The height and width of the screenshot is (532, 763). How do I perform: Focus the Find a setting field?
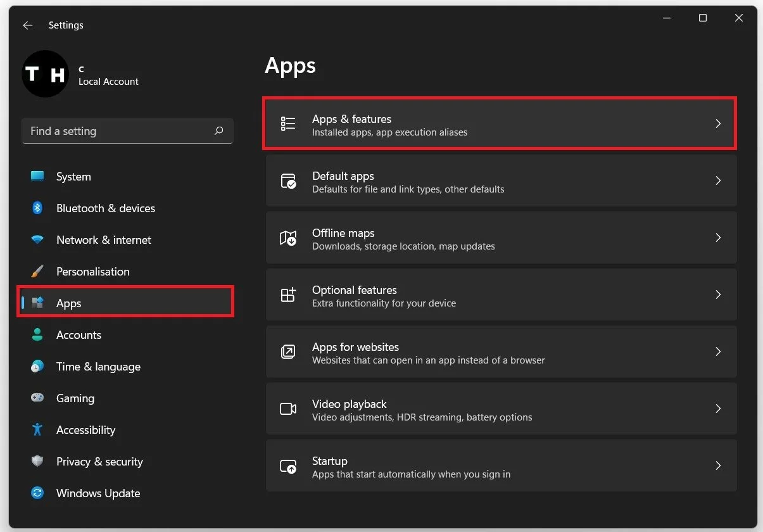click(x=127, y=131)
